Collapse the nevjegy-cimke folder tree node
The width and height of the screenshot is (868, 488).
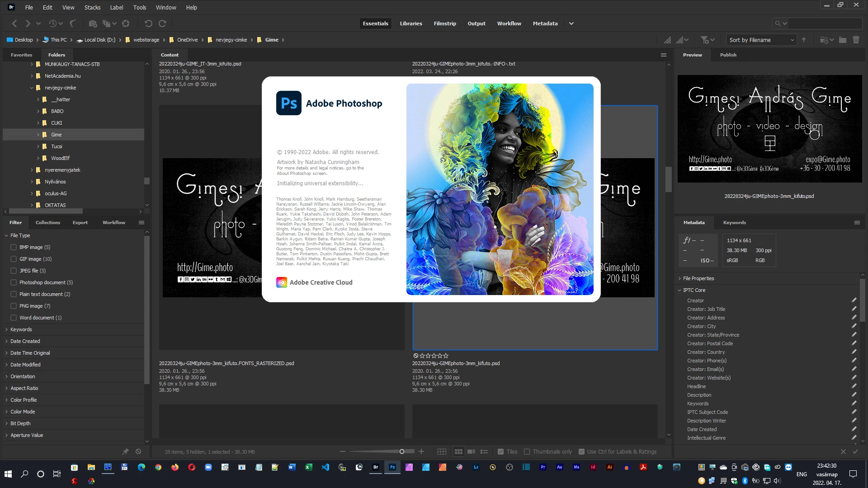(x=32, y=88)
